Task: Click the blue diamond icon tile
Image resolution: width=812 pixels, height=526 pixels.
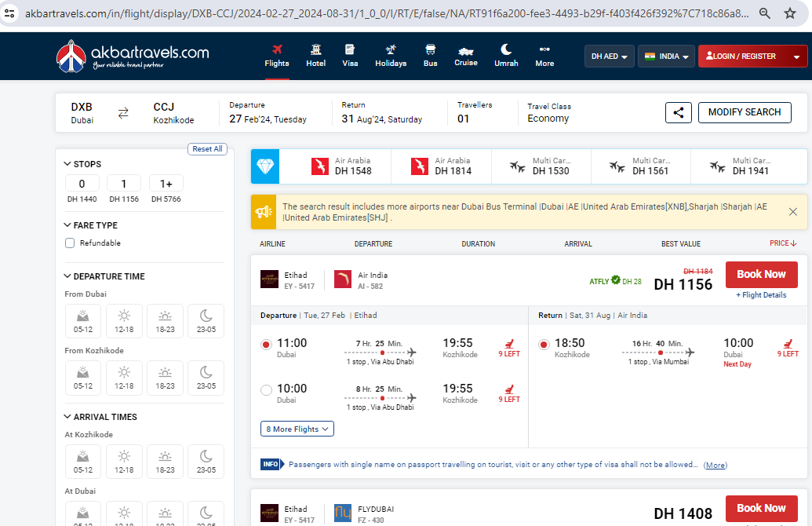Action: (x=265, y=166)
